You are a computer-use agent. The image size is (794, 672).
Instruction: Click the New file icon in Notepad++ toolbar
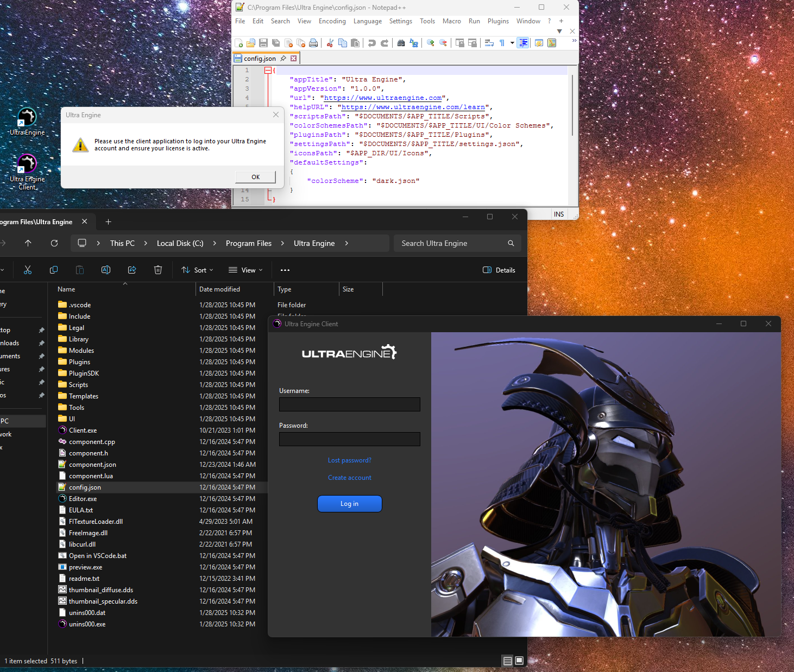238,43
